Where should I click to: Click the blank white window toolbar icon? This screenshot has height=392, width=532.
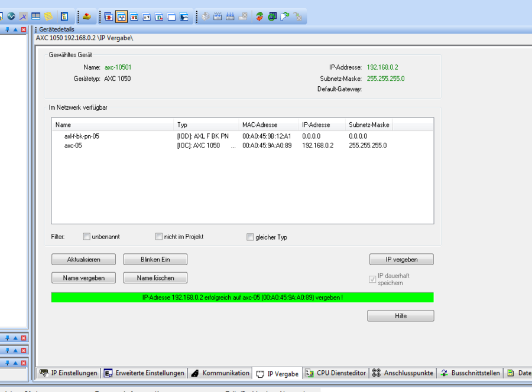click(171, 17)
